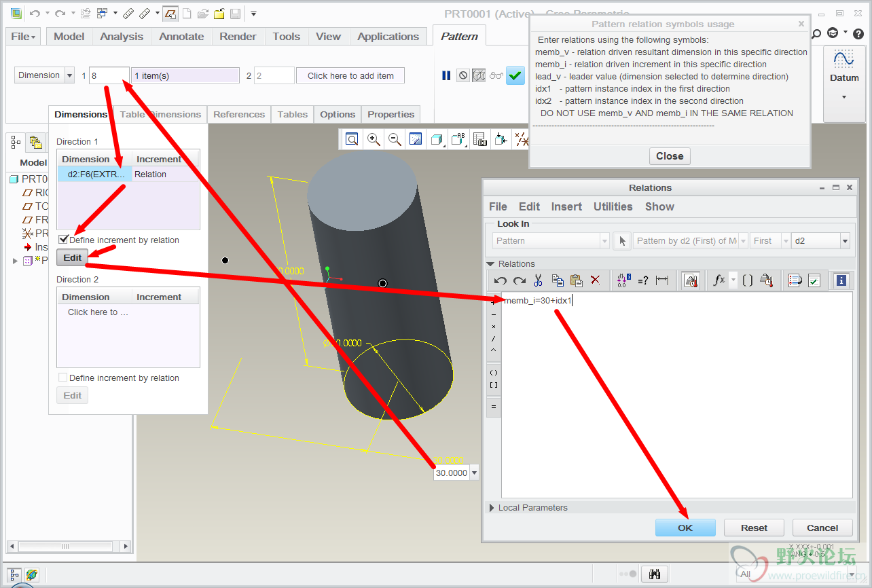Pause the pattern tool

pos(446,75)
